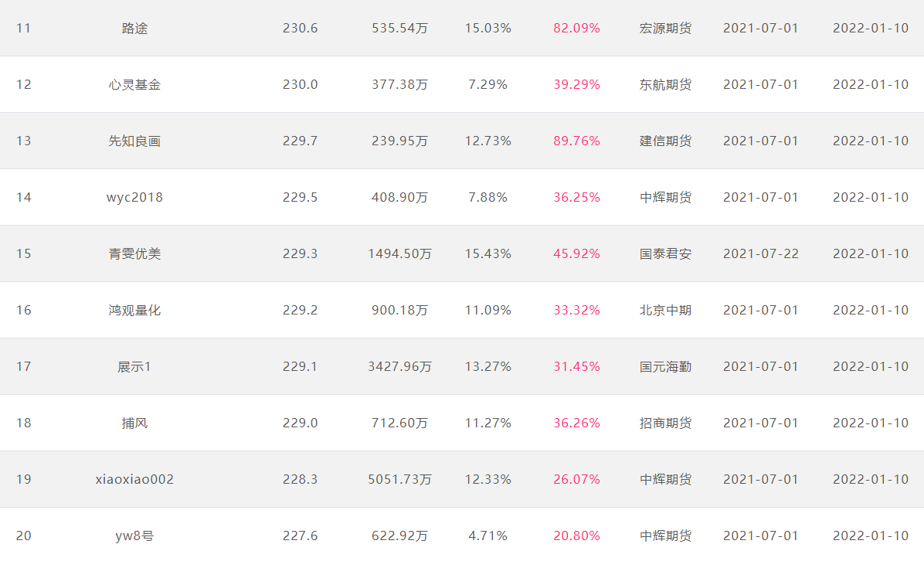
Task: Click the 国元海勤 company cell
Action: pos(665,367)
